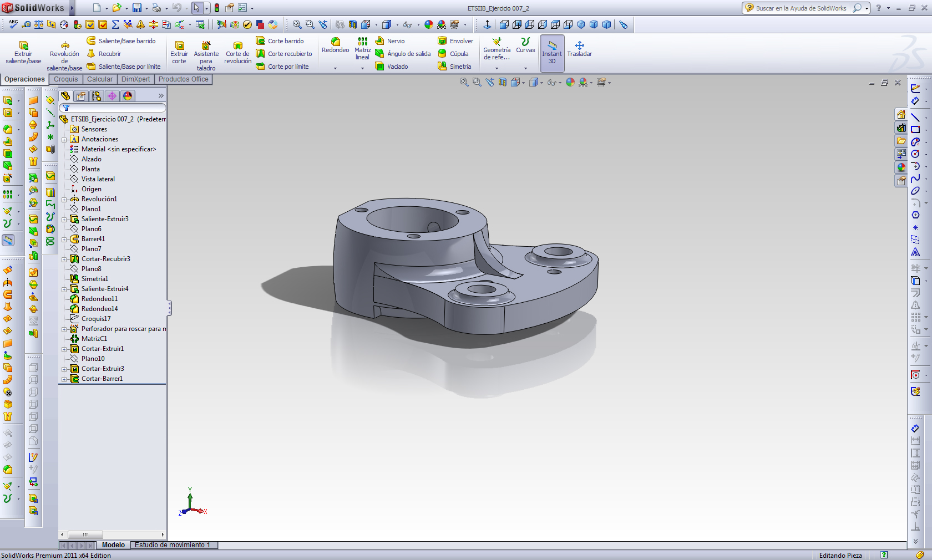Image resolution: width=932 pixels, height=560 pixels.
Task: Choose the Ángulo de salida tool
Action: pyautogui.click(x=403, y=54)
